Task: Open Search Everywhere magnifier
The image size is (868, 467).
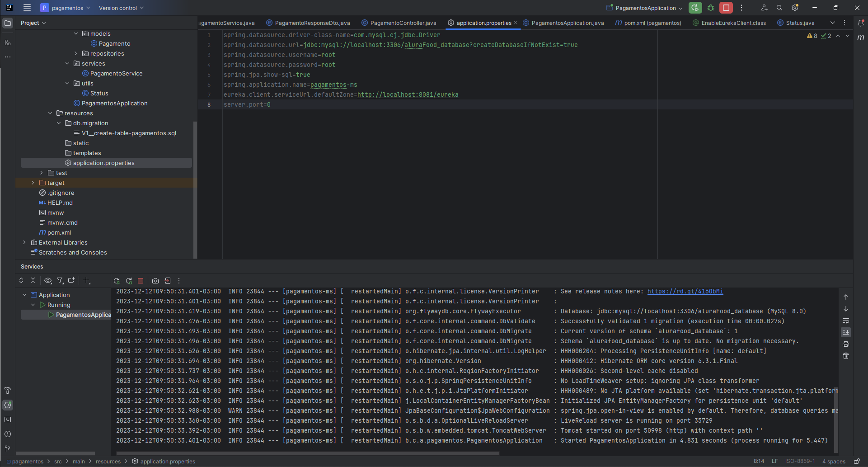Action: pos(779,8)
